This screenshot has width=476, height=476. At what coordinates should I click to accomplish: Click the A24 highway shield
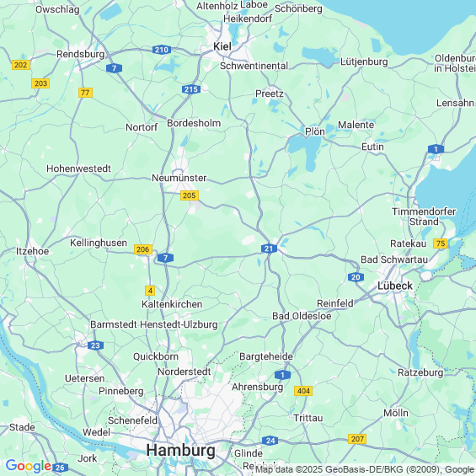(x=270, y=441)
